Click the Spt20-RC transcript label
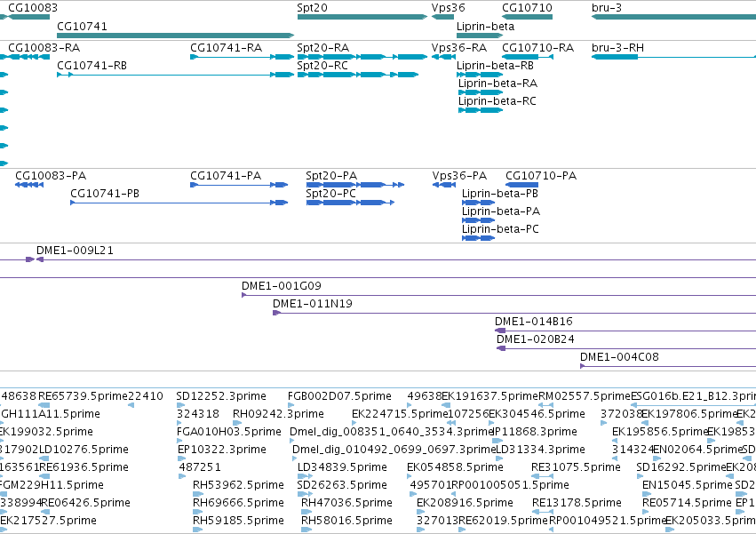756x534 pixels. pos(322,66)
